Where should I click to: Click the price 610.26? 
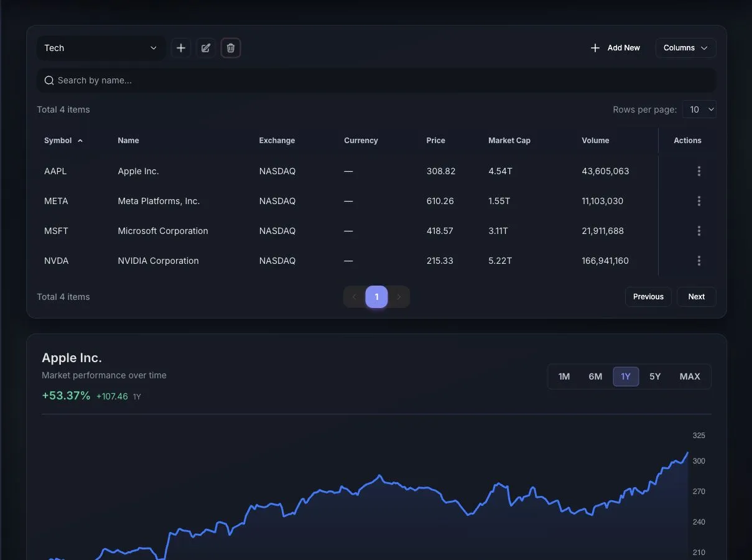pyautogui.click(x=440, y=201)
